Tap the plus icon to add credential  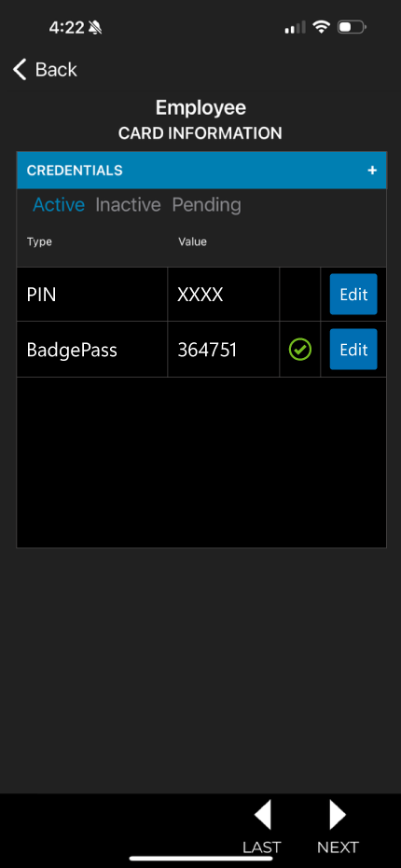click(372, 171)
